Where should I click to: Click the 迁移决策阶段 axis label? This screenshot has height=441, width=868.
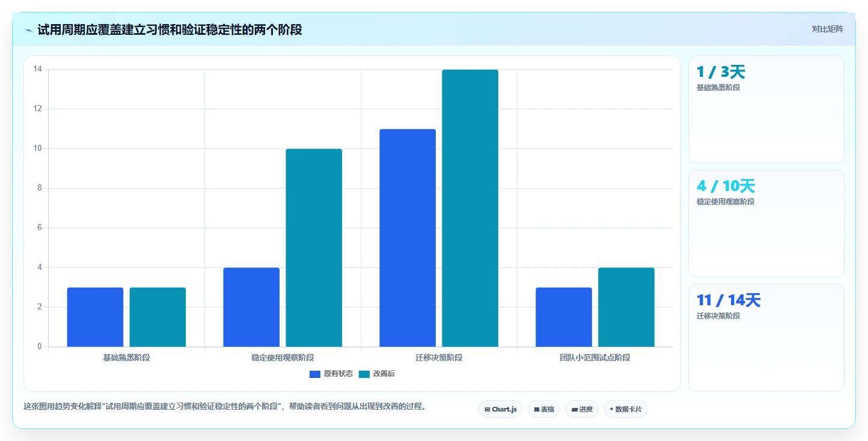[x=439, y=357]
